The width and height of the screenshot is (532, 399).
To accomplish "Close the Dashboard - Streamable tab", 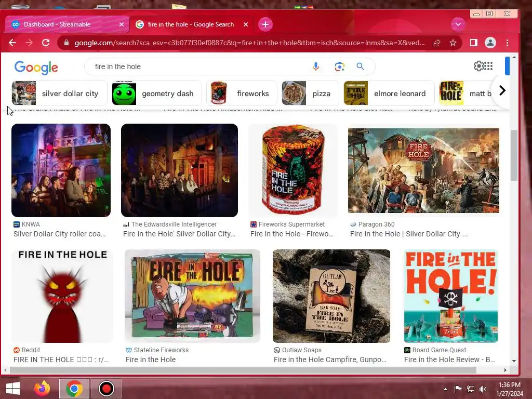I will pos(122,24).
